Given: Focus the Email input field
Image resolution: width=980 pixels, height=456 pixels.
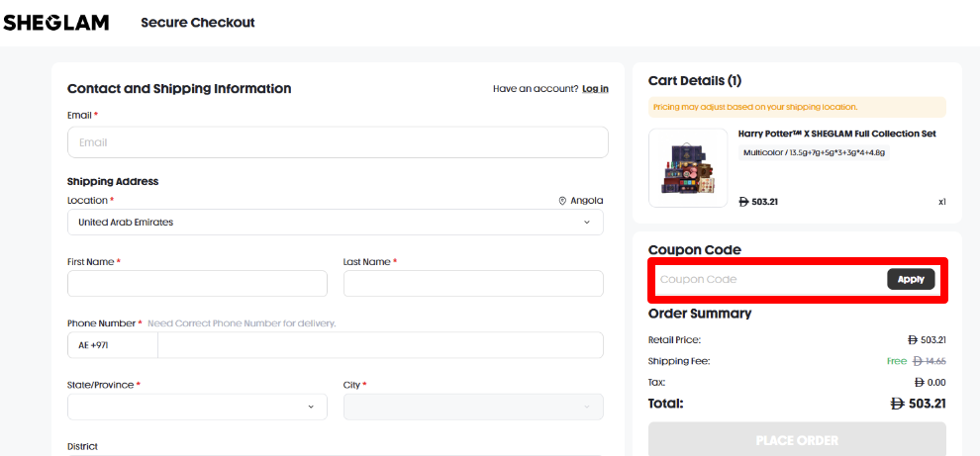Looking at the screenshot, I should point(338,142).
